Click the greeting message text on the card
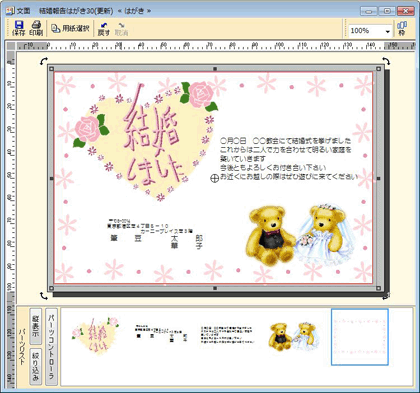Image resolution: width=420 pixels, height=393 pixels. tap(289, 158)
